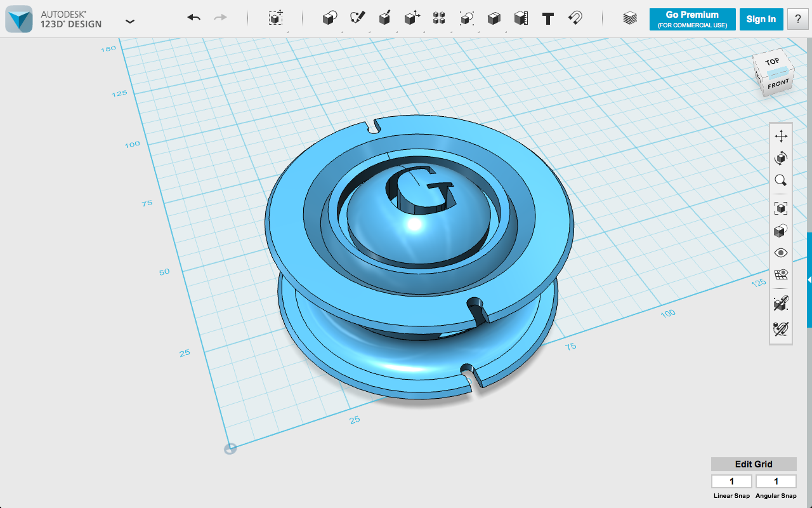Click the Sign In button

761,19
